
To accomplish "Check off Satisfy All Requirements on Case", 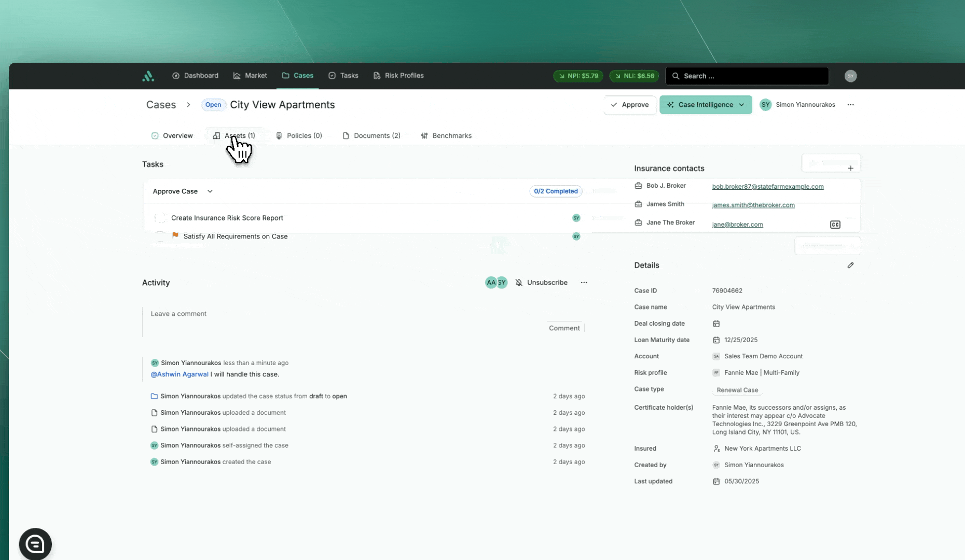I will [160, 236].
